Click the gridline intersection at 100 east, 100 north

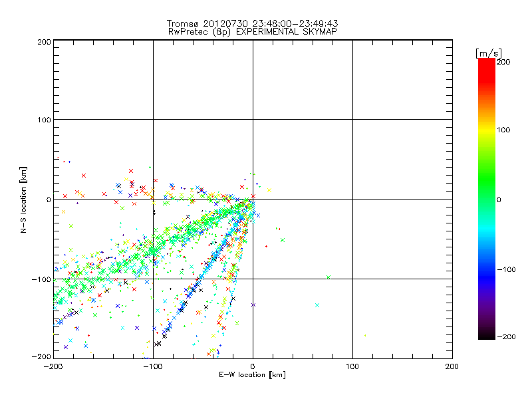352,120
